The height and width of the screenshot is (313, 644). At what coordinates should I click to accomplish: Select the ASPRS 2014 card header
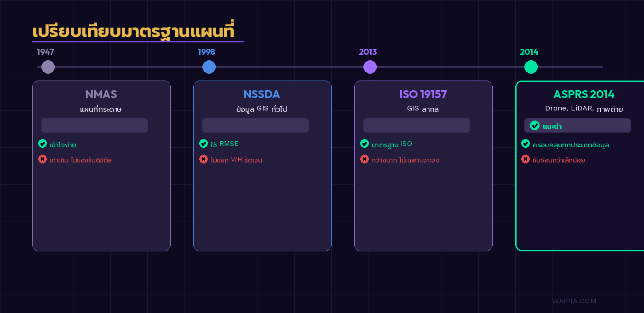click(x=584, y=94)
